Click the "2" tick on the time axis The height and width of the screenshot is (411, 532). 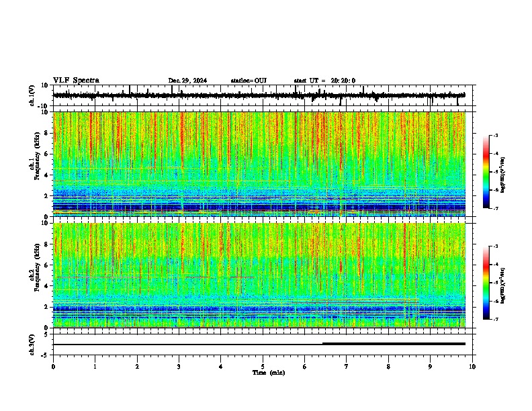tap(137, 367)
